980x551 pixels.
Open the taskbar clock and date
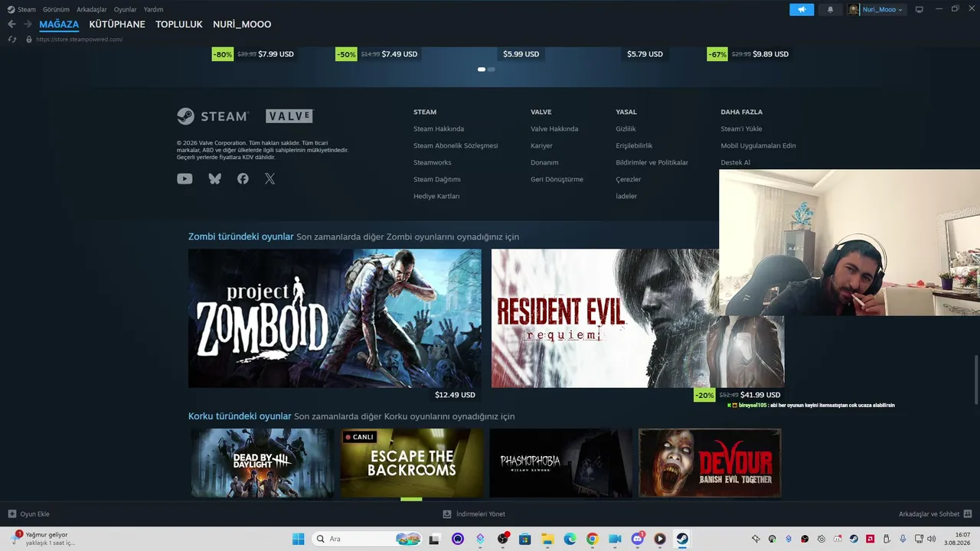tap(958, 539)
